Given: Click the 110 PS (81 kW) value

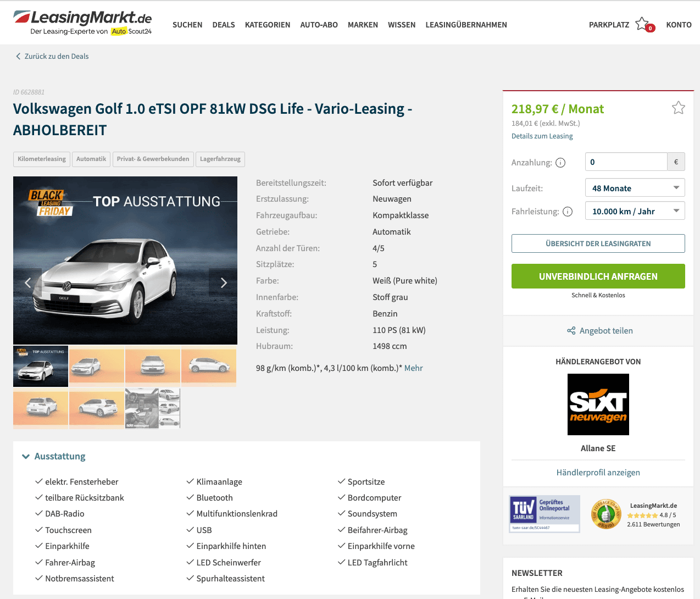Looking at the screenshot, I should (399, 330).
